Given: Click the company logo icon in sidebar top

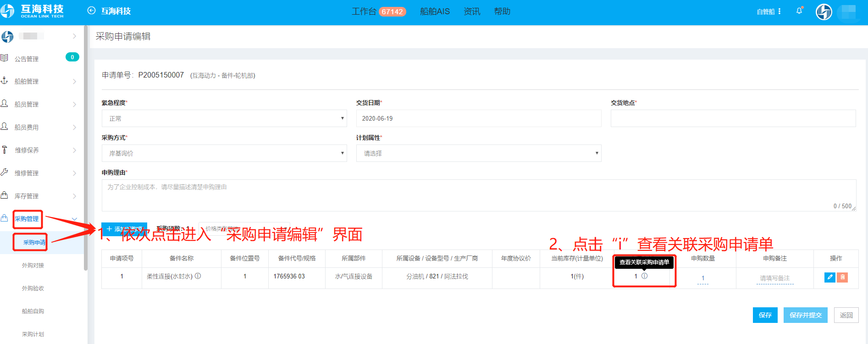Looking at the screenshot, I should [x=7, y=36].
